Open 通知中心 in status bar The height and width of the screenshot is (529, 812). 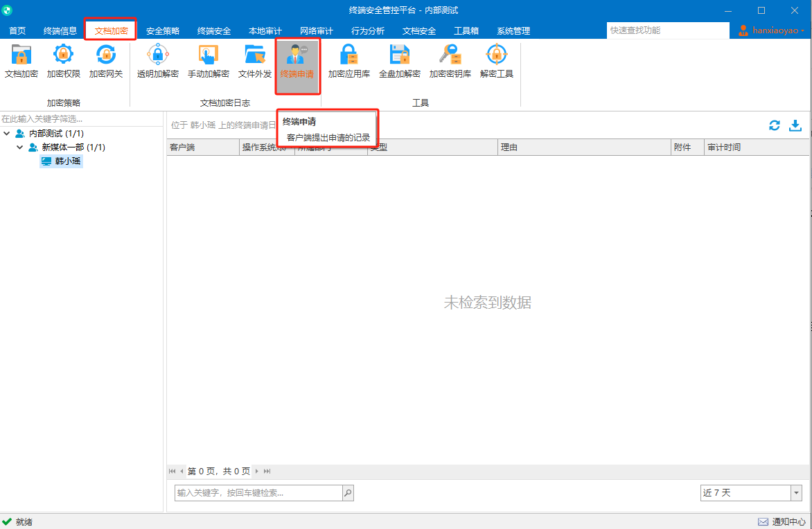[x=782, y=522]
